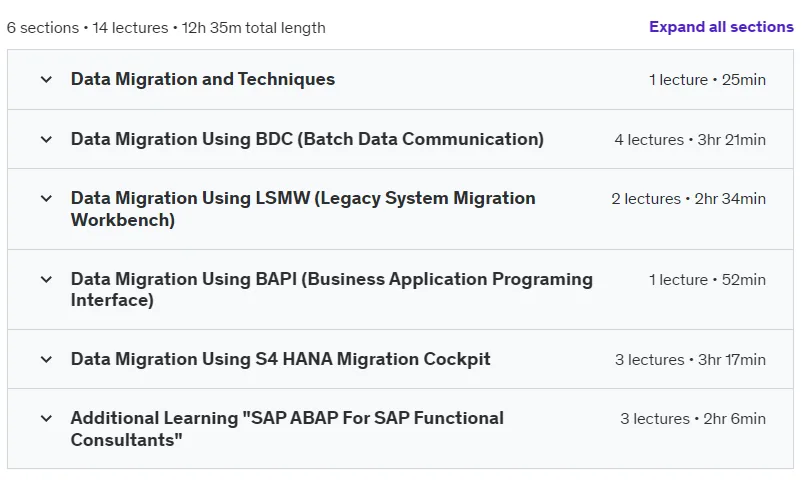807x481 pixels.
Task: Select the '4 lectures • 3hr 21min' text
Action: click(690, 139)
